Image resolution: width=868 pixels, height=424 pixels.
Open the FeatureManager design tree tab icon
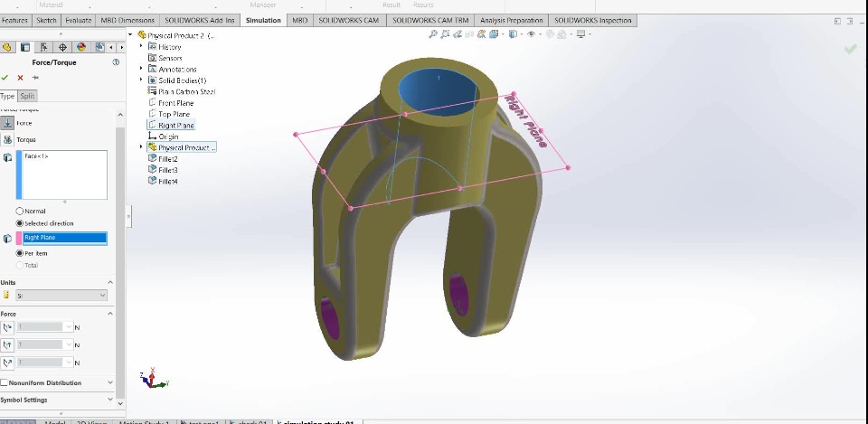(6, 48)
